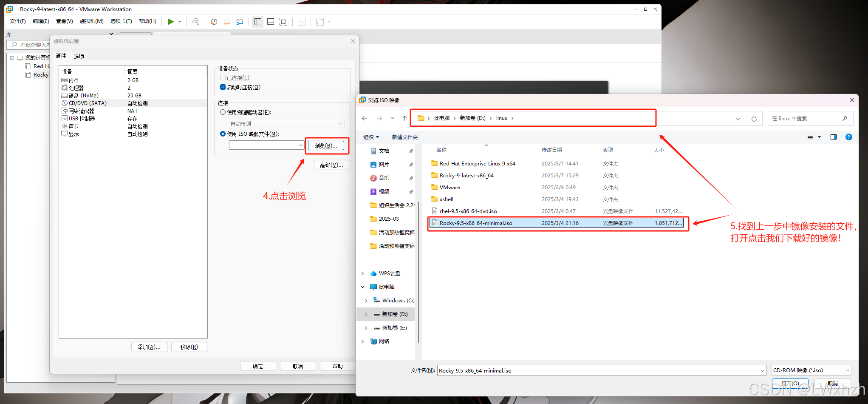
Task: Open the 帮助(H) menu
Action: [147, 21]
